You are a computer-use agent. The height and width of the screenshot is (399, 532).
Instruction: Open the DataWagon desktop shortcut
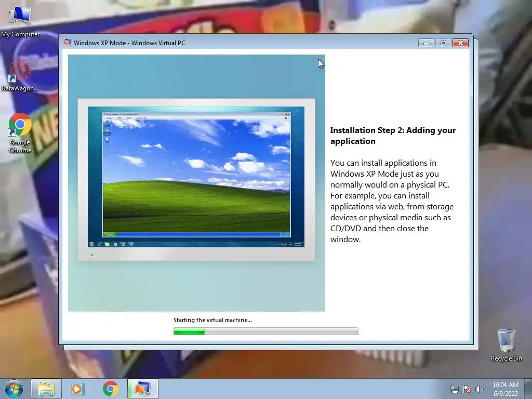click(20, 75)
